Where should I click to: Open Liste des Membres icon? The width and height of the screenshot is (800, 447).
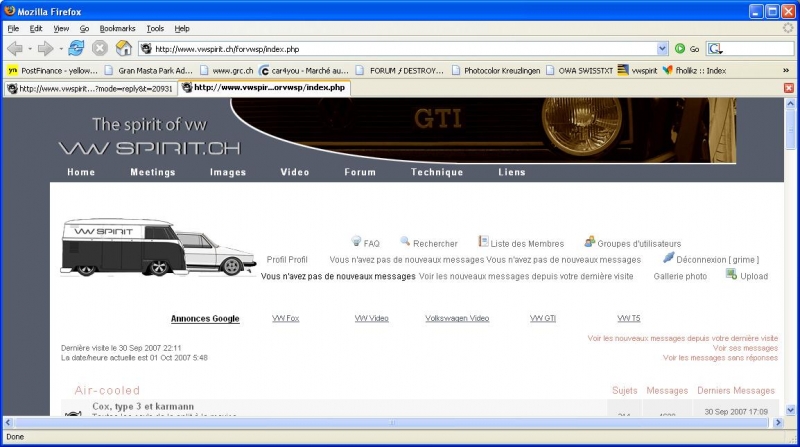[483, 242]
